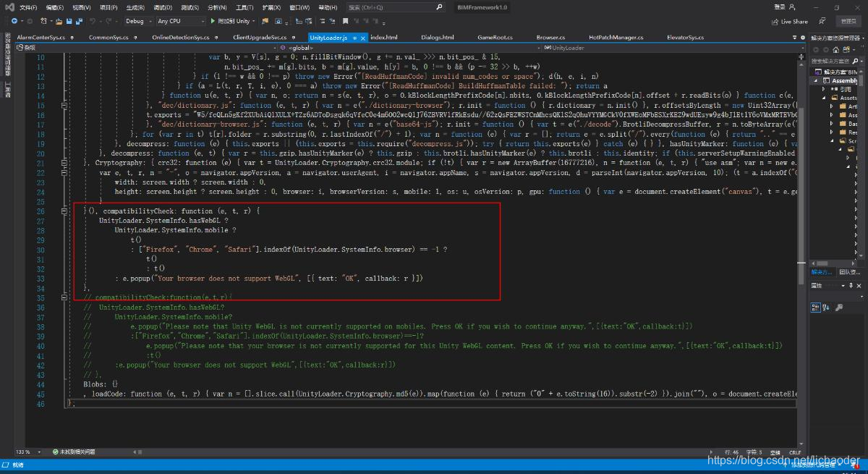The image size is (868, 474).
Task: Click the Save icon in the toolbar
Action: coord(70,22)
